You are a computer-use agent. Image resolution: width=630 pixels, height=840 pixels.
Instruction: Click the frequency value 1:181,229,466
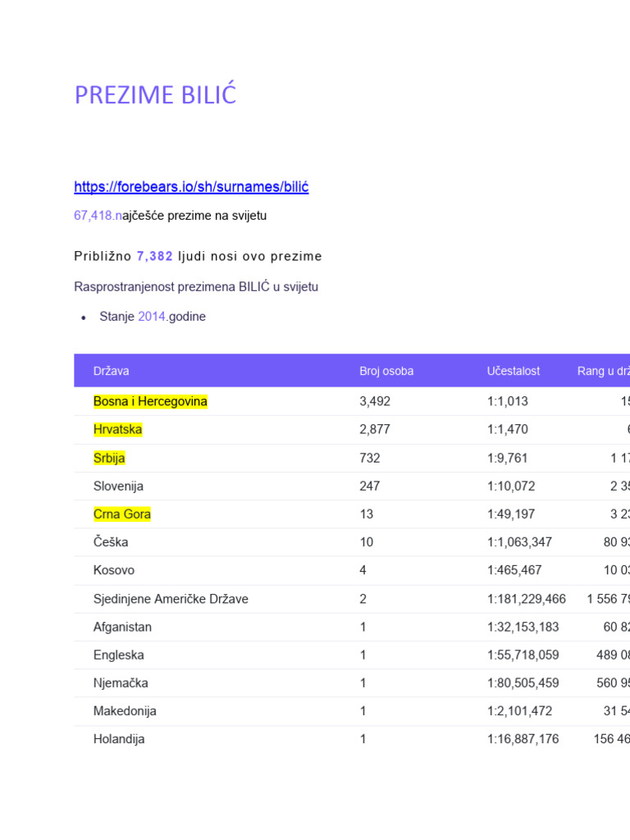tap(527, 599)
